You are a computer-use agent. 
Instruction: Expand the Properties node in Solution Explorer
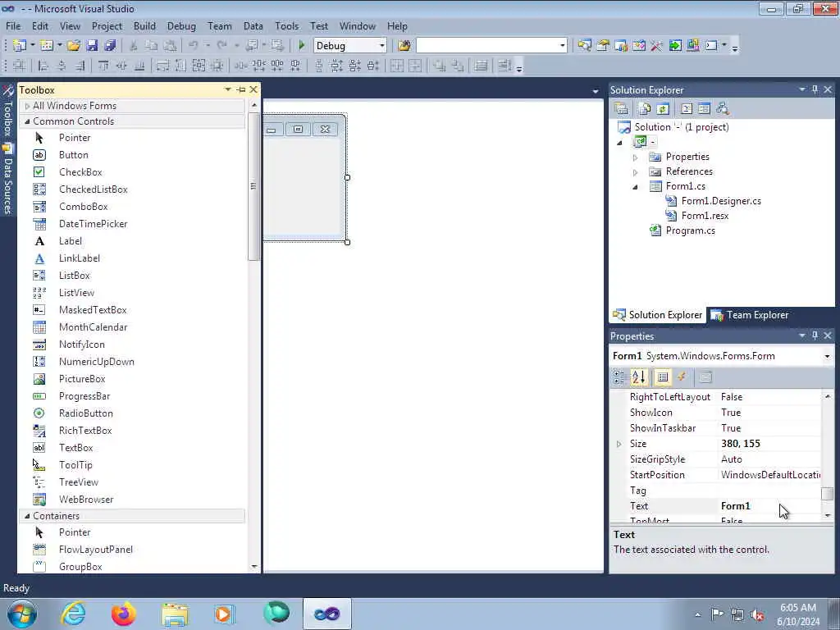coord(636,157)
